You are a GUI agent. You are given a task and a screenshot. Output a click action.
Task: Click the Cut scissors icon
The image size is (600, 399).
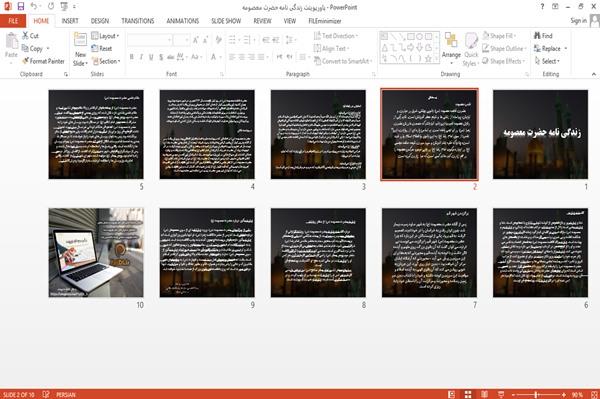pyautogui.click(x=26, y=36)
